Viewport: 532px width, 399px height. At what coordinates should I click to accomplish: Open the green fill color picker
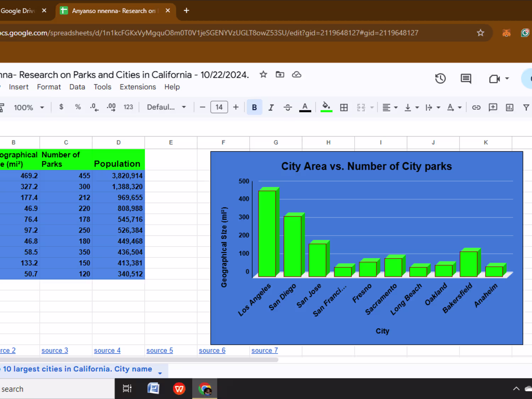click(x=326, y=107)
